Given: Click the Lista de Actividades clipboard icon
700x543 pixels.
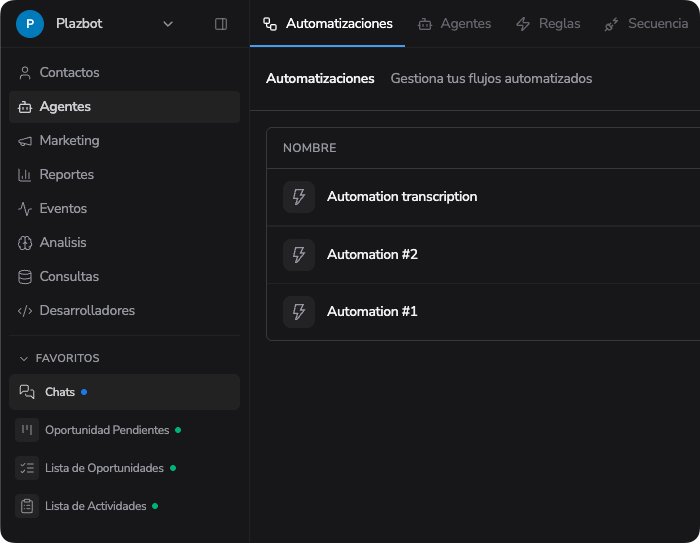Looking at the screenshot, I should pyautogui.click(x=27, y=506).
